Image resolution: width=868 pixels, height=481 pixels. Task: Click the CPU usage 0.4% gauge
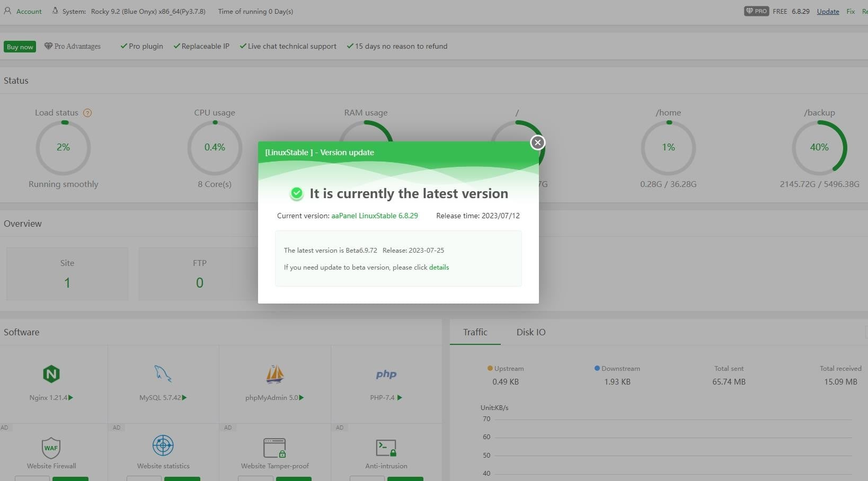[215, 148]
